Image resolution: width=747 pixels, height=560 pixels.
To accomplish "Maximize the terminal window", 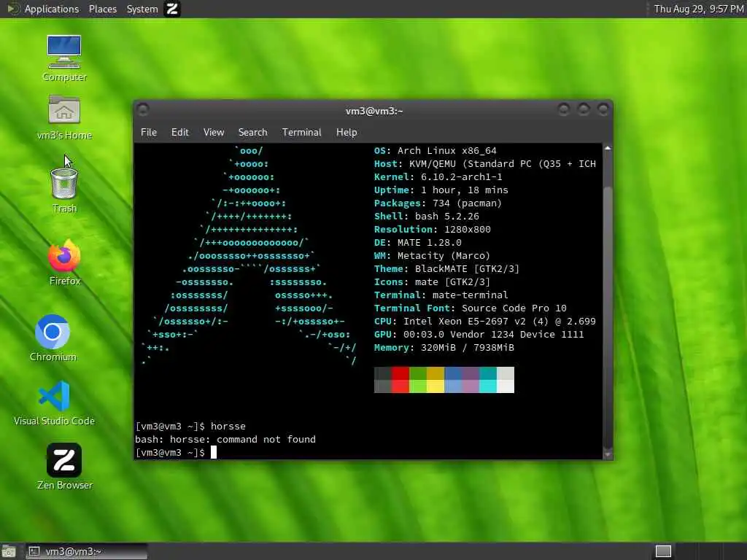I will pos(583,110).
